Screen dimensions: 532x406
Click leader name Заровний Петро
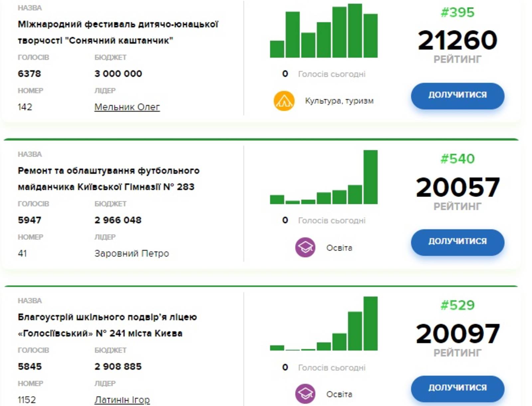132,254
